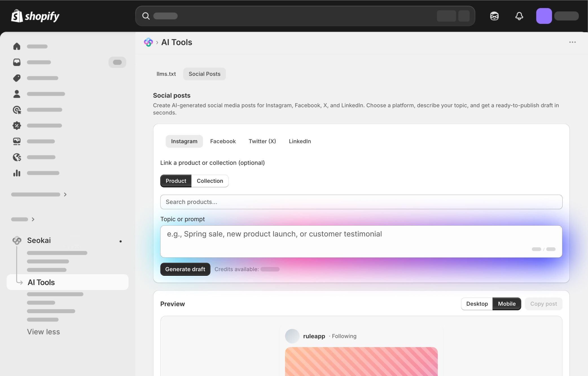Image resolution: width=588 pixels, height=376 pixels.
Task: Open the Sidekick assistant icon in the top bar
Action: 495,16
